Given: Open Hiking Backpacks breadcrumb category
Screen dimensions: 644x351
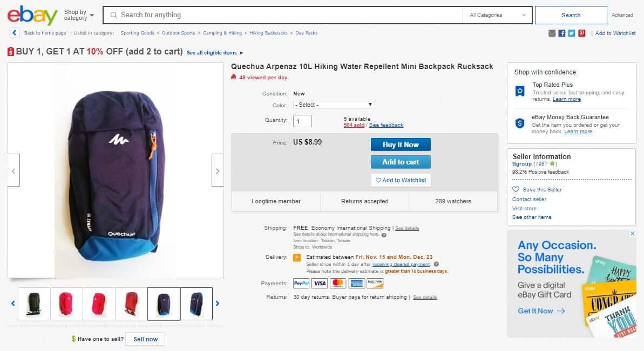Looking at the screenshot, I should pos(268,33).
